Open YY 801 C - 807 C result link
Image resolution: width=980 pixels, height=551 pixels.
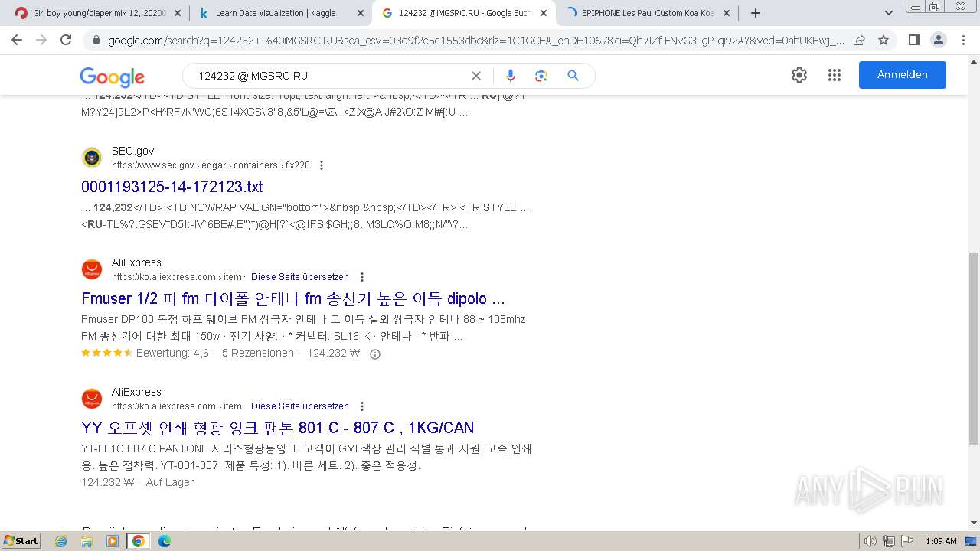277,428
